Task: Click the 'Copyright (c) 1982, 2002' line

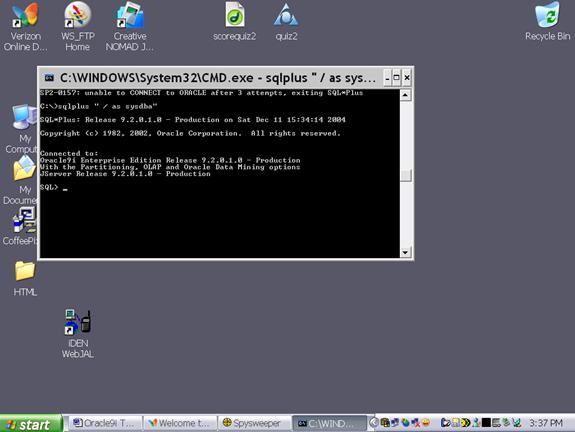Action: 190,133
